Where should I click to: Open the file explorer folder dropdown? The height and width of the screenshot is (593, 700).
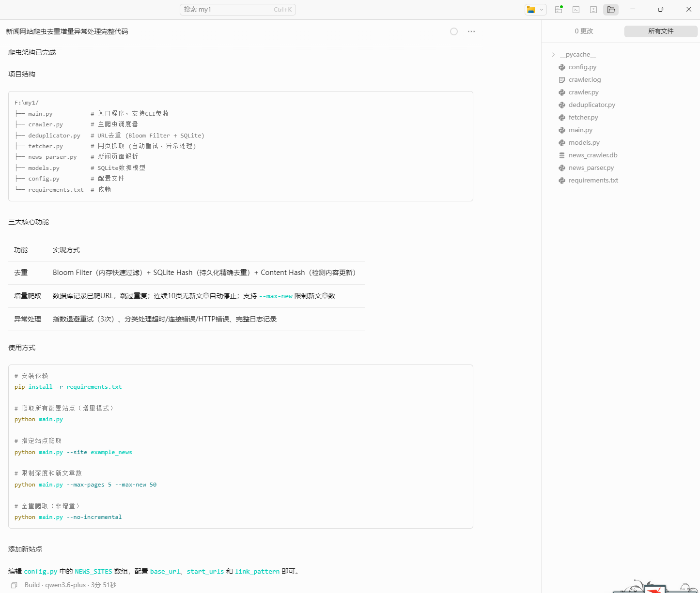[535, 10]
